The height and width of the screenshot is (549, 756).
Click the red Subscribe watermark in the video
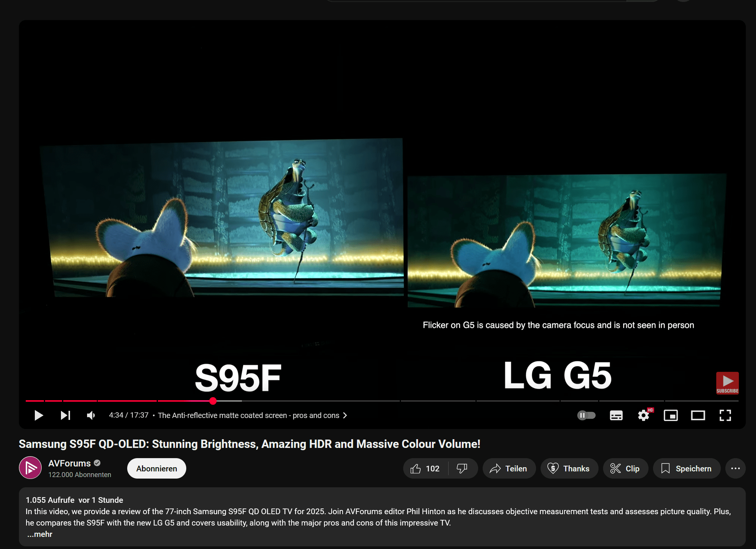(x=728, y=383)
